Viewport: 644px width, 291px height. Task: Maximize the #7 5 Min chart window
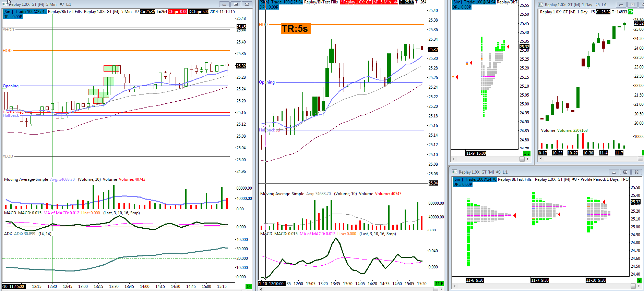click(x=236, y=4)
